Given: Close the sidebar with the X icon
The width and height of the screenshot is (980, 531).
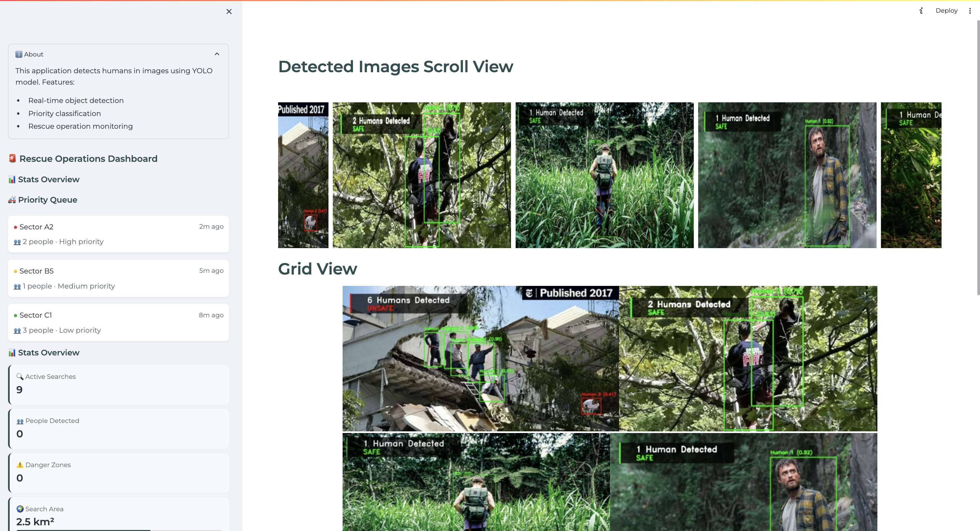Looking at the screenshot, I should click(229, 11).
